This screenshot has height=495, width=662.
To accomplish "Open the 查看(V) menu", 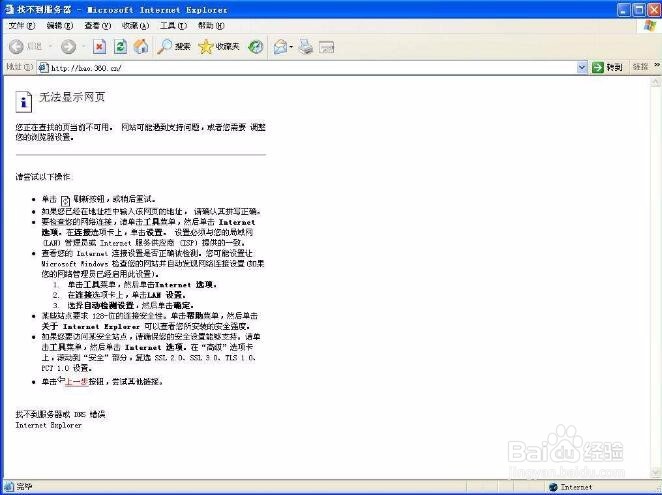I will click(98, 26).
